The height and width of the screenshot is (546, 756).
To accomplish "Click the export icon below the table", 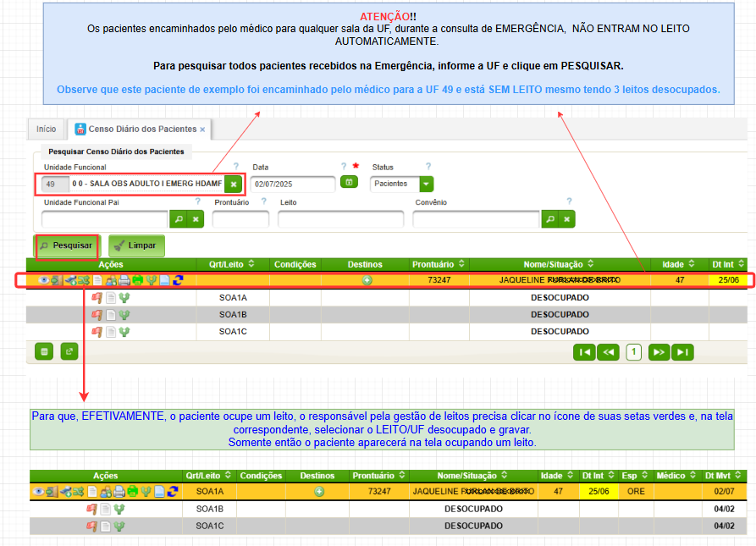I will (68, 350).
